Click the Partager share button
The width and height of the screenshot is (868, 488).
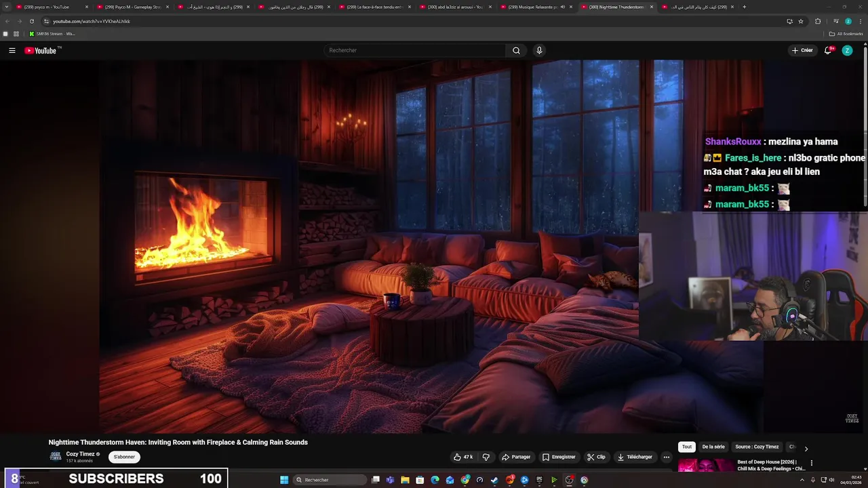pyautogui.click(x=516, y=457)
